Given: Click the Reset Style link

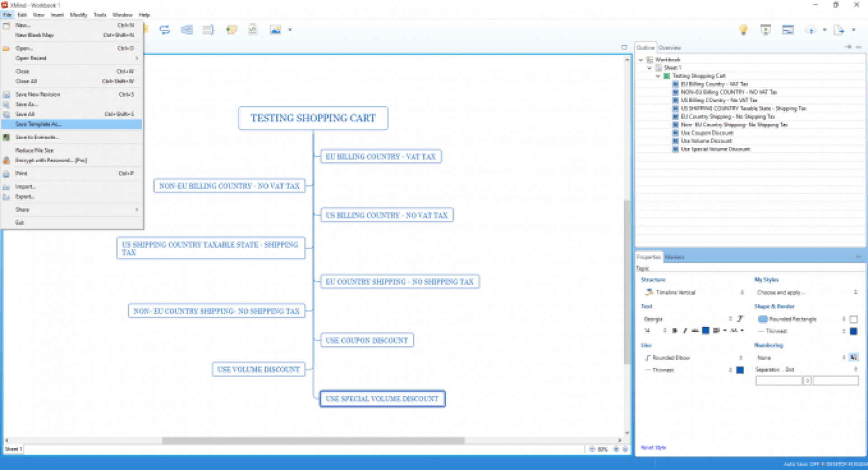Looking at the screenshot, I should pyautogui.click(x=653, y=447).
